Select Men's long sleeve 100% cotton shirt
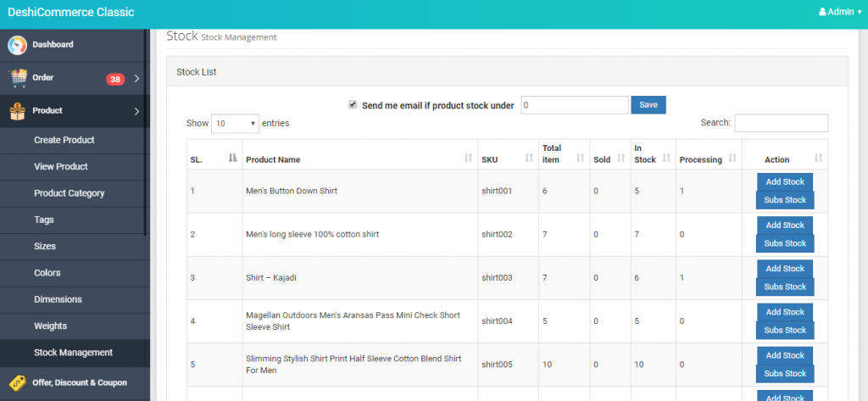The width and height of the screenshot is (868, 401). [x=312, y=234]
